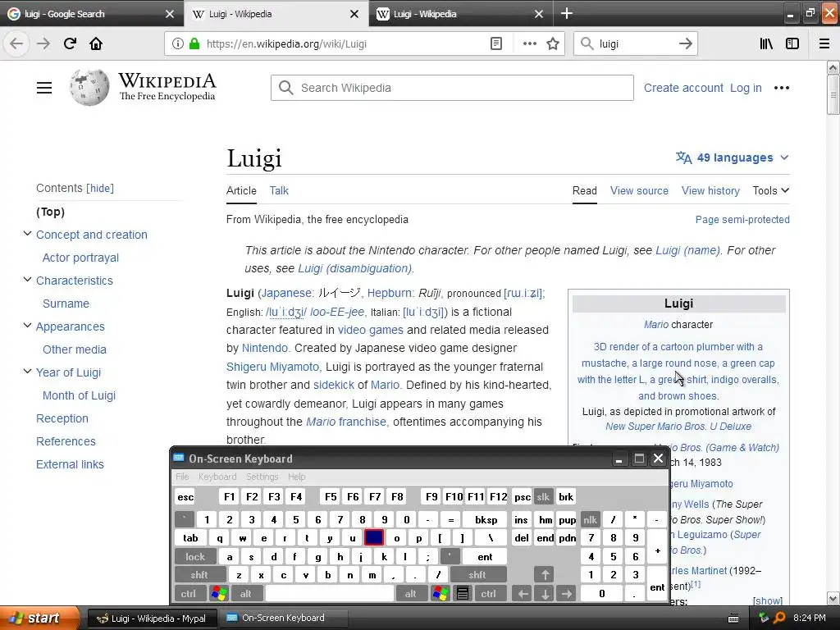Image resolution: width=840 pixels, height=630 pixels.
Task: Open page actions three-dot menu in address bar
Action: coord(529,43)
